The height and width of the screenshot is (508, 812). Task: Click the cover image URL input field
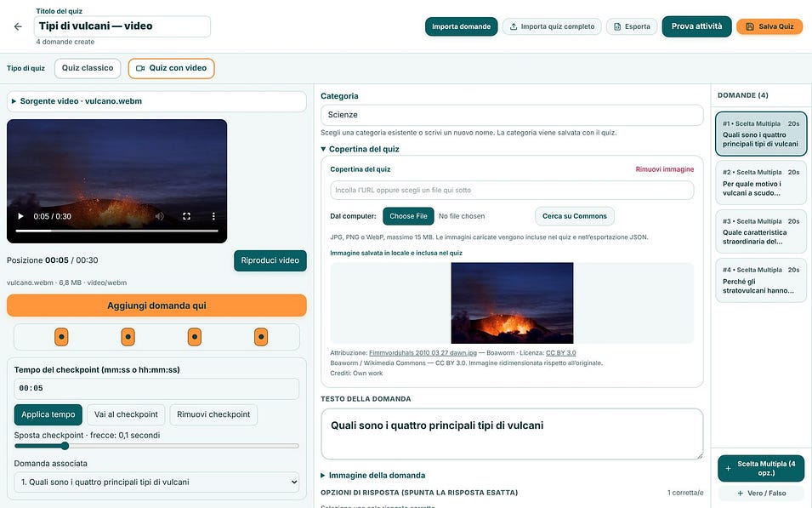(512, 191)
